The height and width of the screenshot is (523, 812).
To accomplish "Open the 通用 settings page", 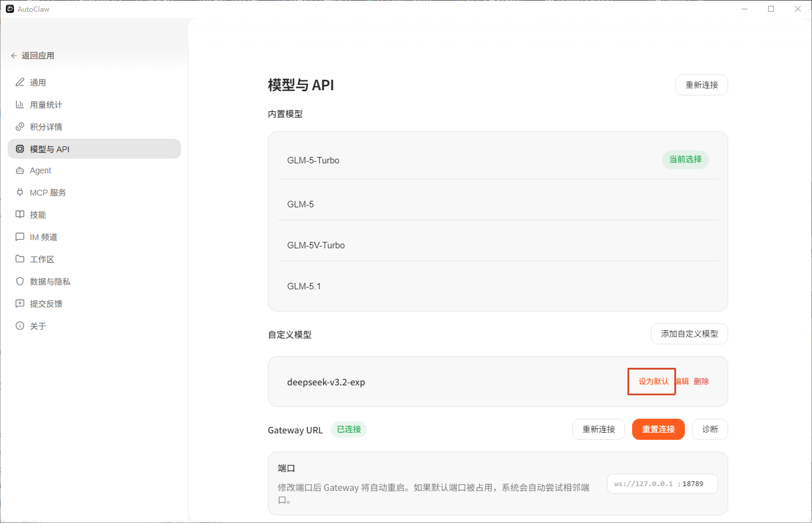I will coord(94,83).
